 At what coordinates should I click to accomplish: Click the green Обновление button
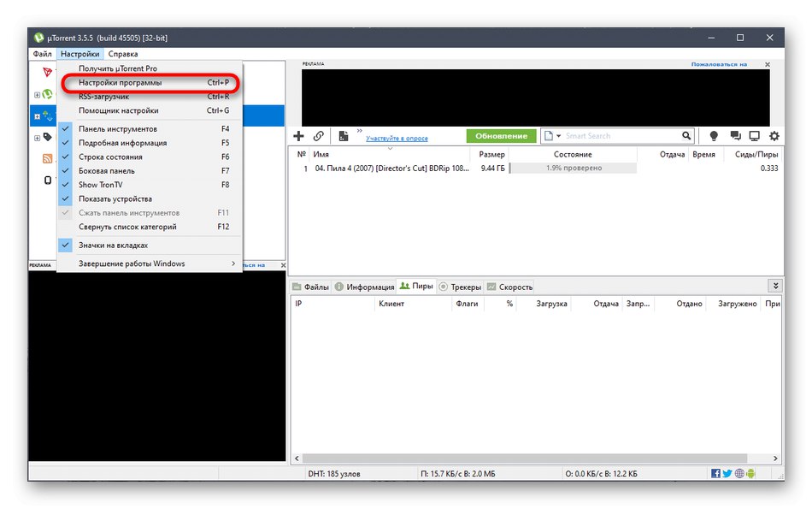pyautogui.click(x=501, y=136)
